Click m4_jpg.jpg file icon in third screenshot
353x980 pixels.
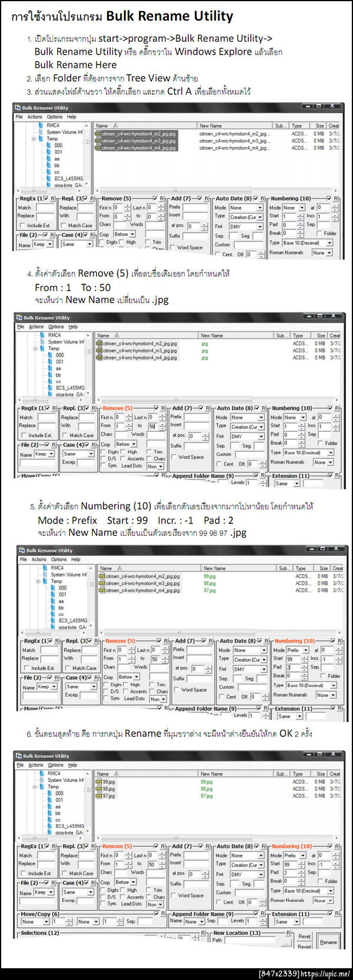[x=102, y=590]
